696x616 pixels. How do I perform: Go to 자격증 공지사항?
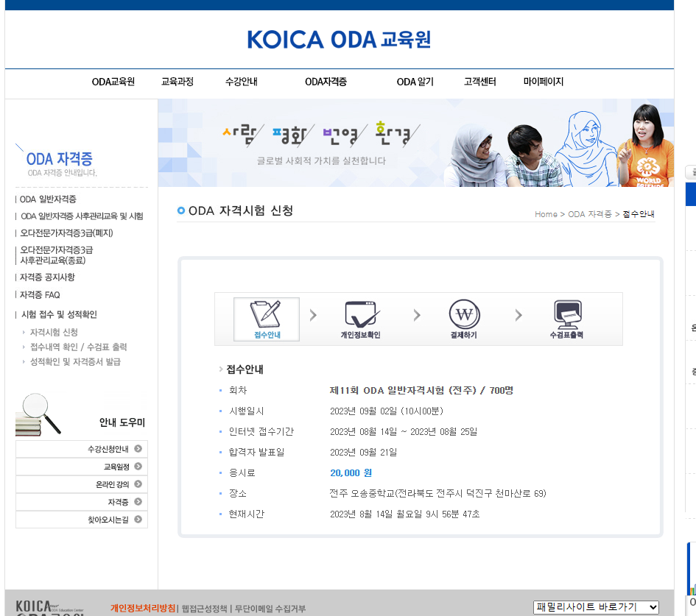47,277
